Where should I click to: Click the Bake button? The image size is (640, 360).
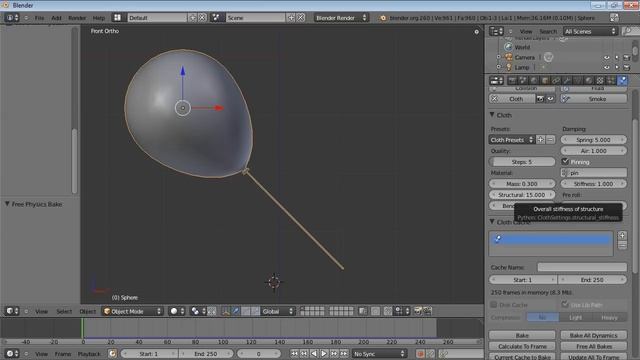pos(522,335)
